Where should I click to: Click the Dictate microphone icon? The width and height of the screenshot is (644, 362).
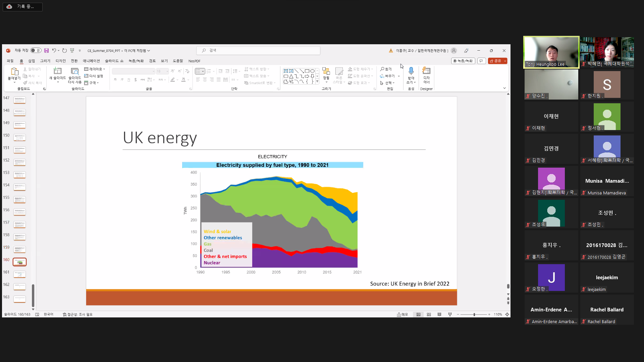411,71
